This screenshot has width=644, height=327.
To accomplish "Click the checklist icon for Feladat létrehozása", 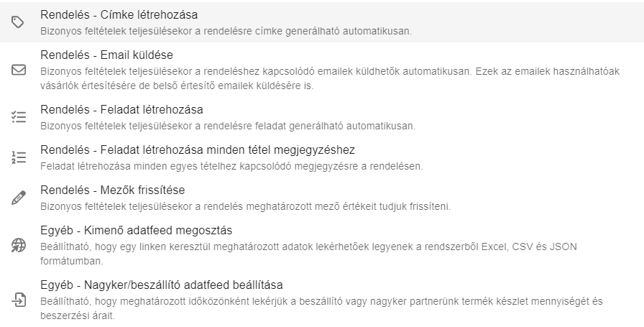I will [x=19, y=118].
